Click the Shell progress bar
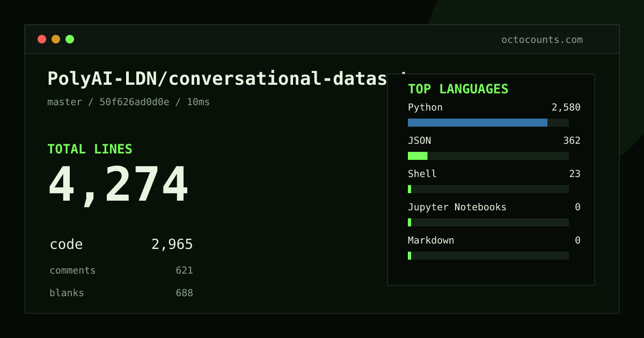 (488, 189)
